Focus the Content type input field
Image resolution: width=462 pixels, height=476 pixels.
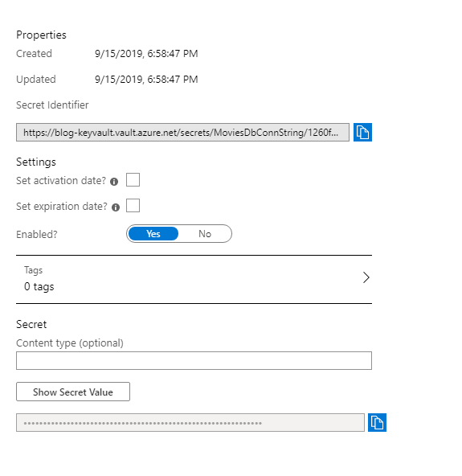click(x=194, y=361)
